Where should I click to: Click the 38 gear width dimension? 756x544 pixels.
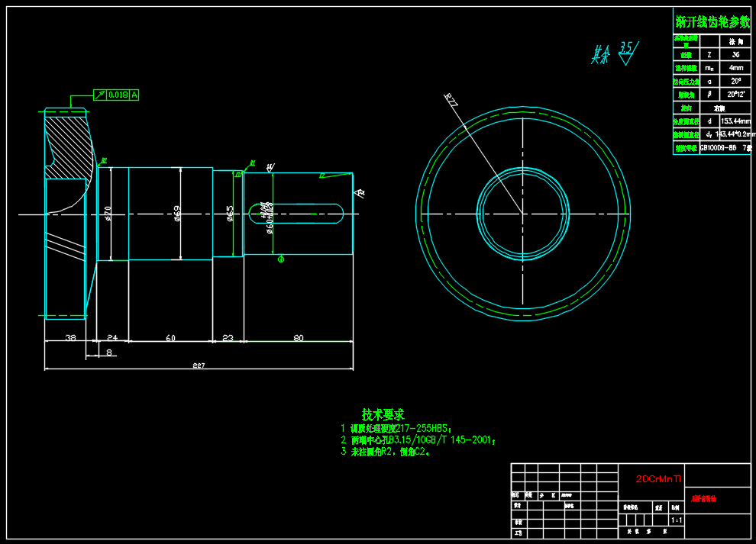(70, 336)
